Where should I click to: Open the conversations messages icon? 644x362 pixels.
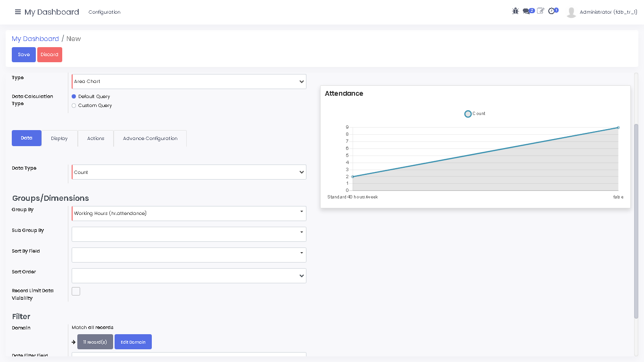[x=527, y=11]
